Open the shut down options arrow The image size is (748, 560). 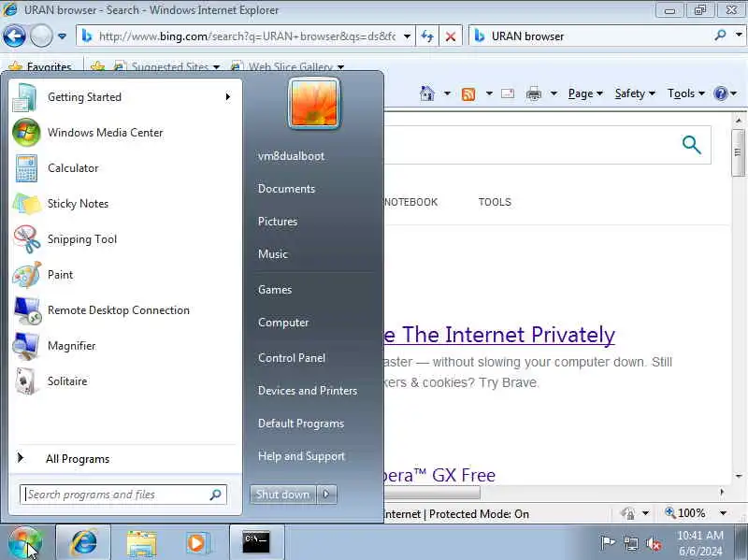pos(326,495)
